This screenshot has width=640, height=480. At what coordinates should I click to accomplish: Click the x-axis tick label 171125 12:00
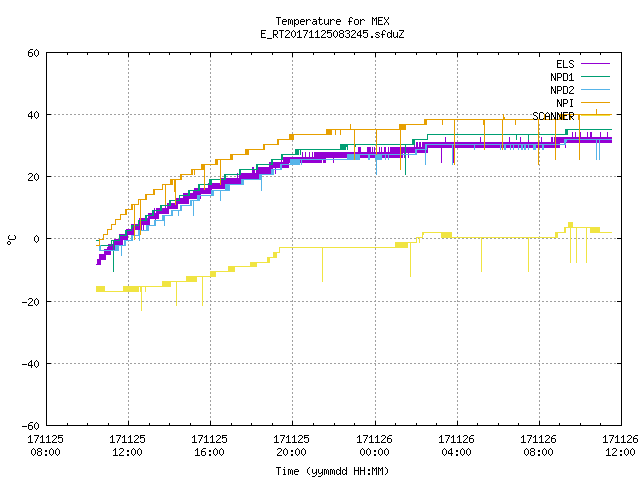(127, 446)
